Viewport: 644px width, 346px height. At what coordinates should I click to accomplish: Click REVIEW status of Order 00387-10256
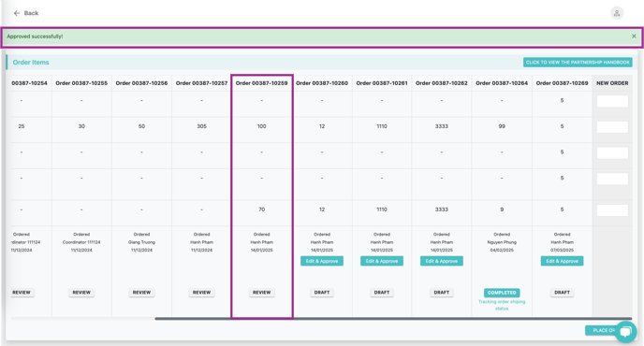pyautogui.click(x=141, y=293)
